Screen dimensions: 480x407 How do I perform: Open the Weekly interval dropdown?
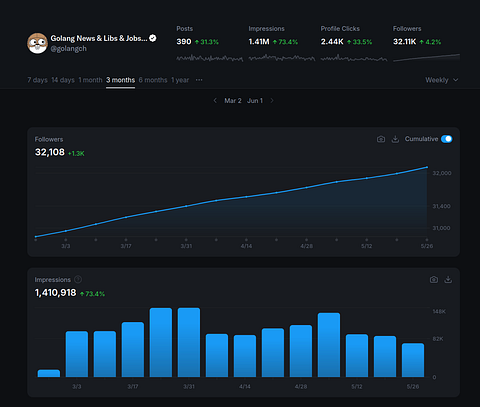click(442, 80)
